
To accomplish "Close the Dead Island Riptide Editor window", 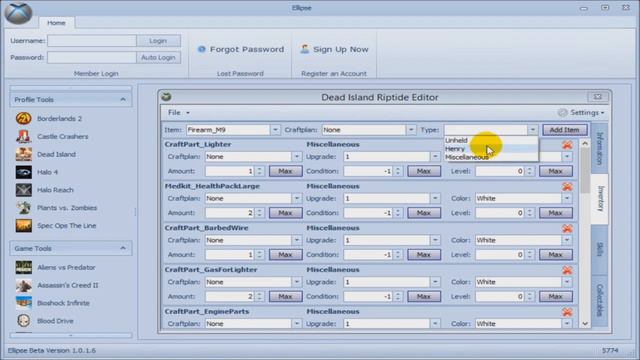I will (x=598, y=97).
